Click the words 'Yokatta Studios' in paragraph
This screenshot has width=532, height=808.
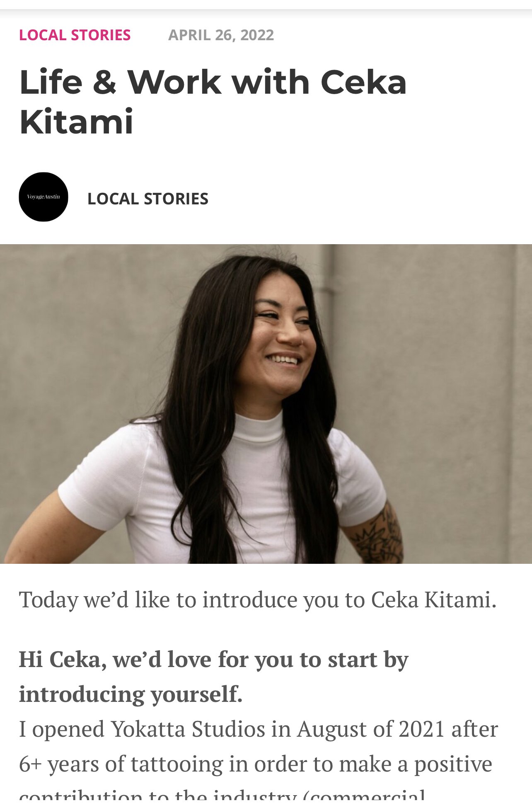coord(188,729)
